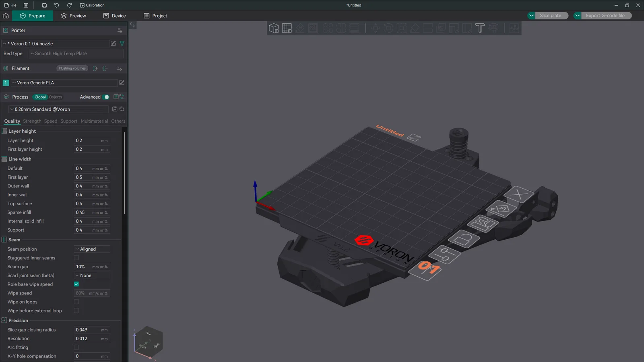Open the printer preset dropdown
The height and width of the screenshot is (362, 644).
[56, 43]
